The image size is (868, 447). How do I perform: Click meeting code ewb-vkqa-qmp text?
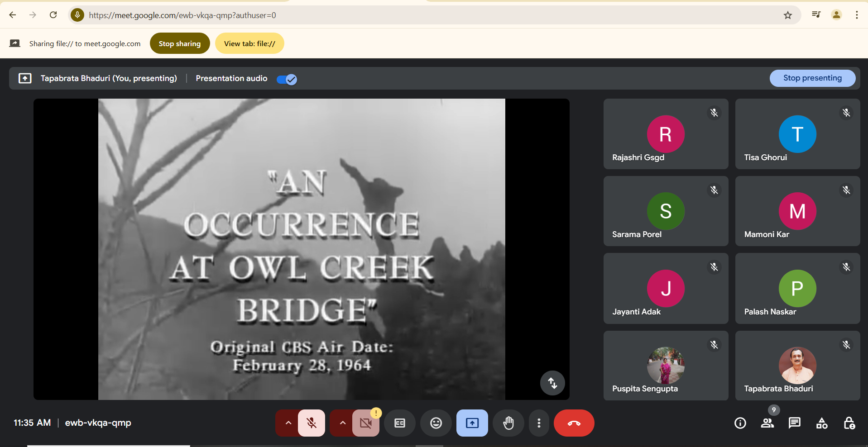pos(98,423)
